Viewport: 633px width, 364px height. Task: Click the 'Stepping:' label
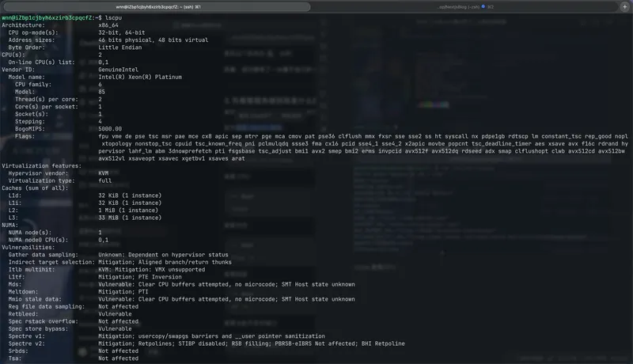point(30,122)
